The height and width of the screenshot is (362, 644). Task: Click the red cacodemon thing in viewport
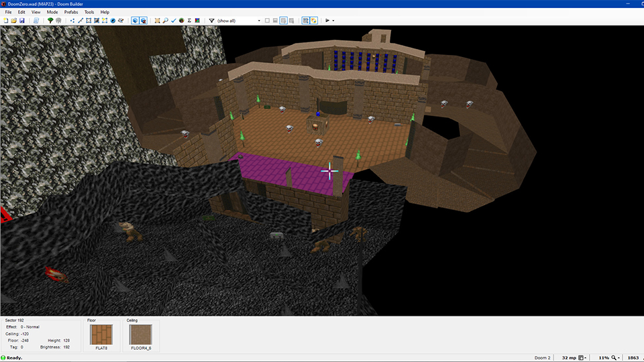click(x=56, y=275)
